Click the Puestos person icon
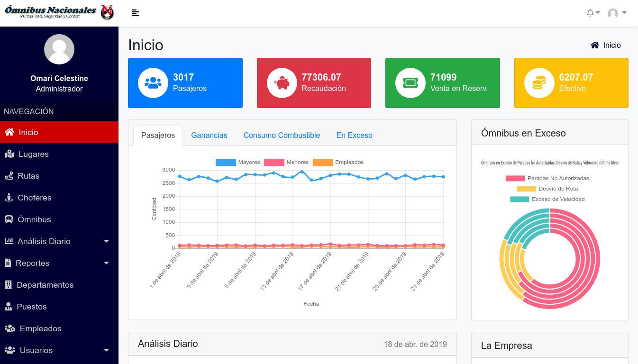 (8, 307)
